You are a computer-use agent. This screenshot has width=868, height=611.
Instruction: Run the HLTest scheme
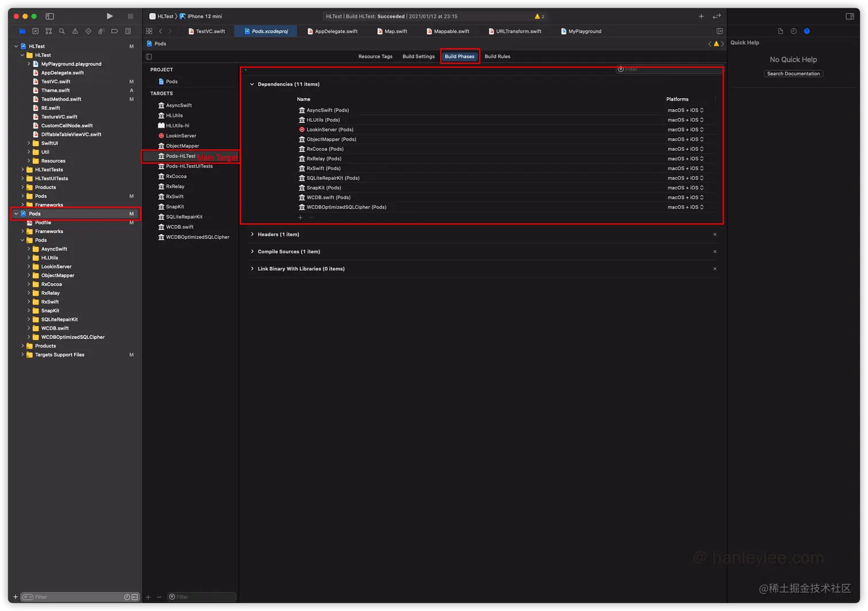110,16
